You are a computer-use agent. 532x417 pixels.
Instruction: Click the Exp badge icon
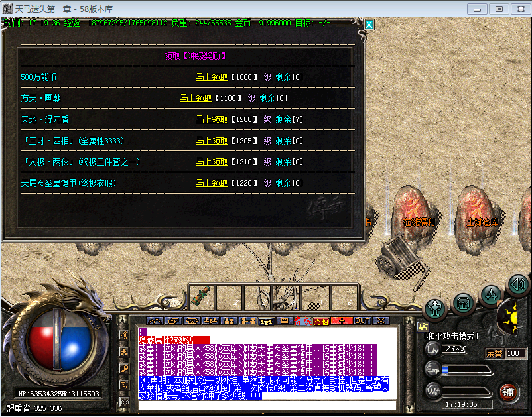(x=432, y=369)
